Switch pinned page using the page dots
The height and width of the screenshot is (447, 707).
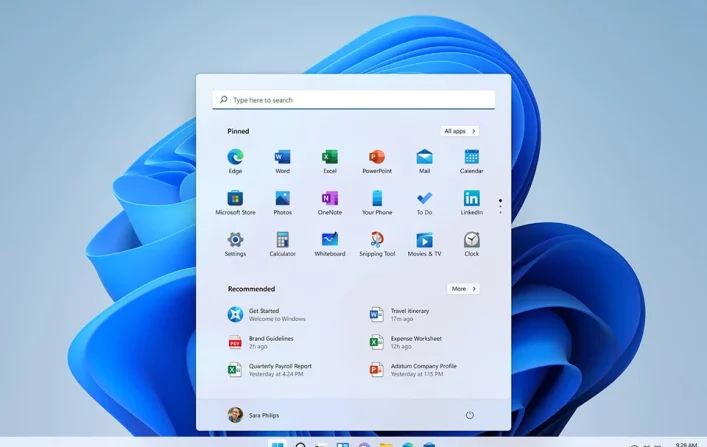[x=500, y=206]
